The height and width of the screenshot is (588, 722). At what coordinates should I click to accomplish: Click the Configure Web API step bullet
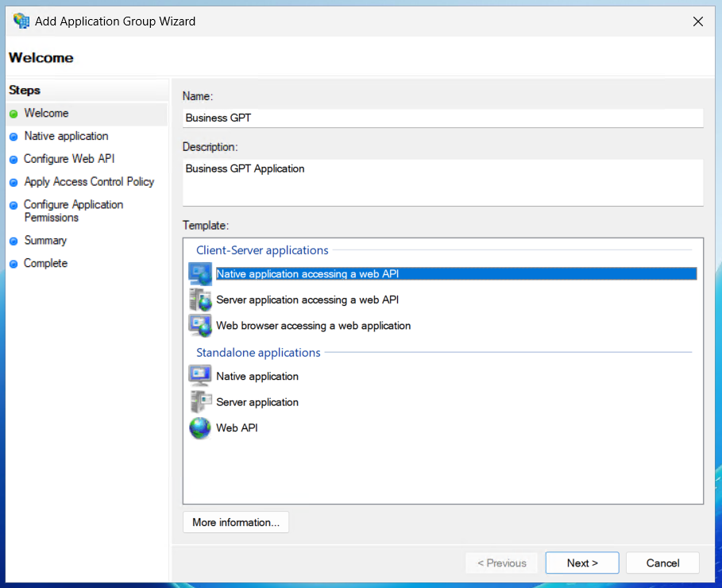(14, 160)
